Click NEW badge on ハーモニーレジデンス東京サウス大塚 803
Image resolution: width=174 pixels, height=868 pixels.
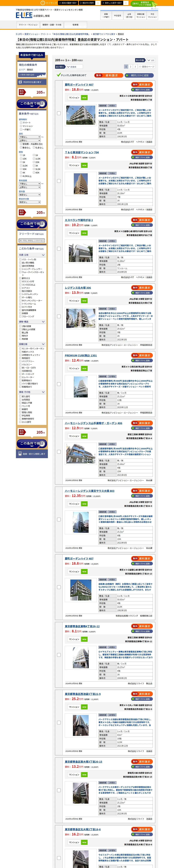coord(84,504)
